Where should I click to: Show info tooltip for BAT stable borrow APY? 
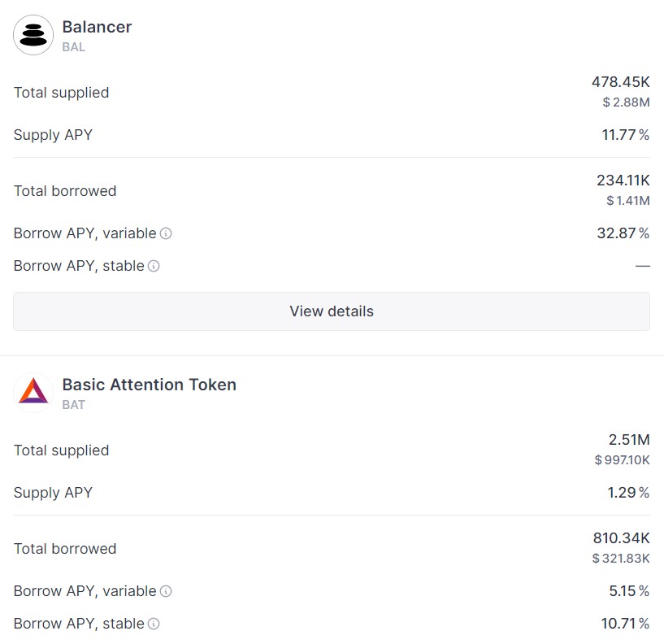[154, 624]
